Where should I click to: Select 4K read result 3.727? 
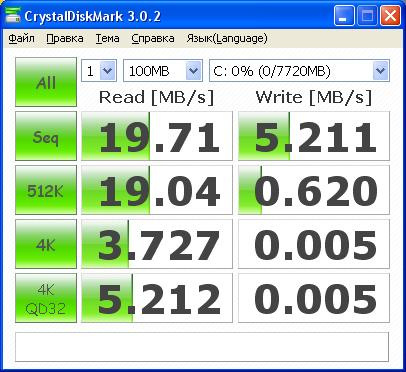coord(157,244)
